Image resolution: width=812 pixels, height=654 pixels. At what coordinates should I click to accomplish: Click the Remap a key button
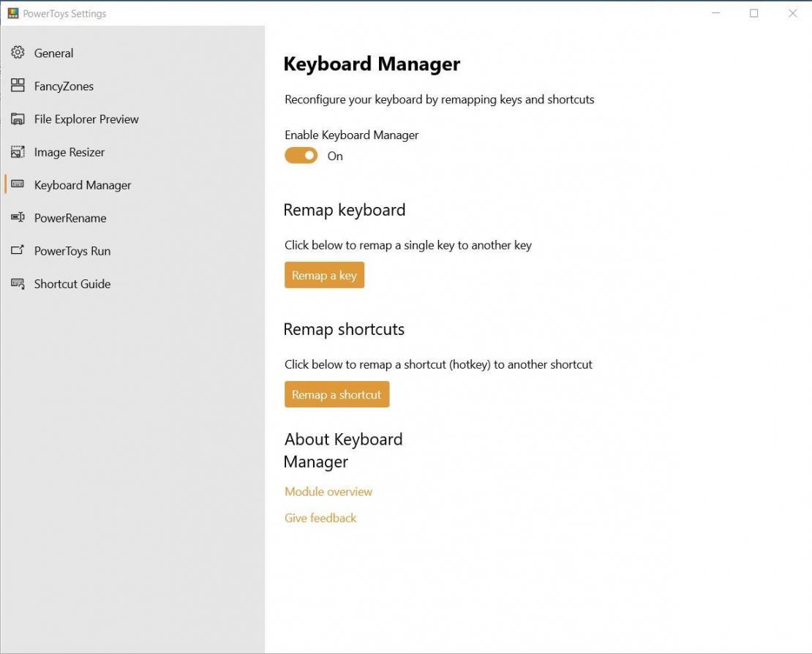click(x=324, y=274)
